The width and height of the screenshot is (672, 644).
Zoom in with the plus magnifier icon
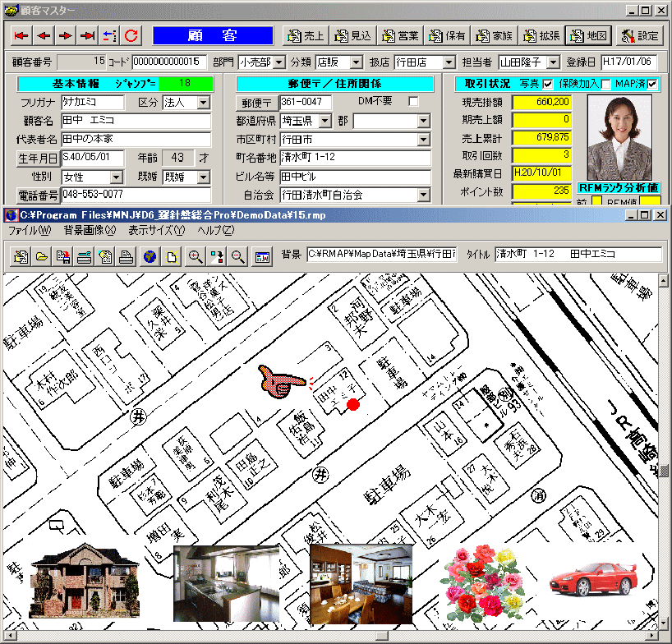(x=196, y=256)
